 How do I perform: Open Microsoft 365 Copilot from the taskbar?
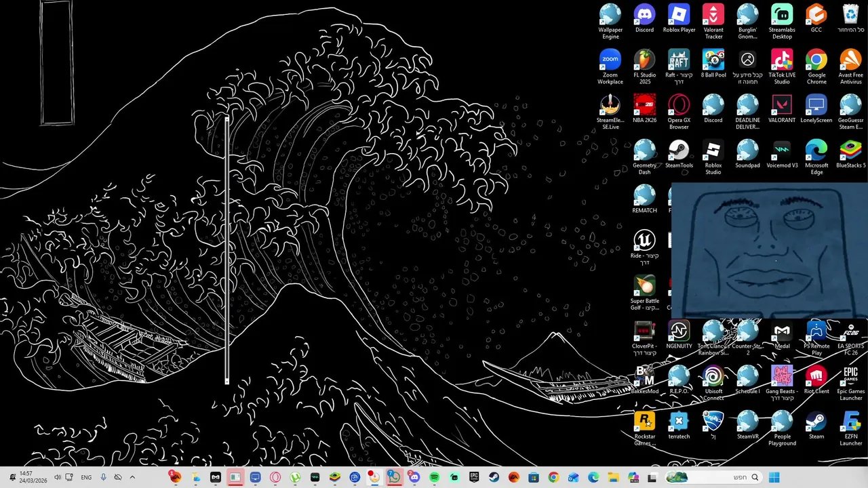(x=633, y=477)
